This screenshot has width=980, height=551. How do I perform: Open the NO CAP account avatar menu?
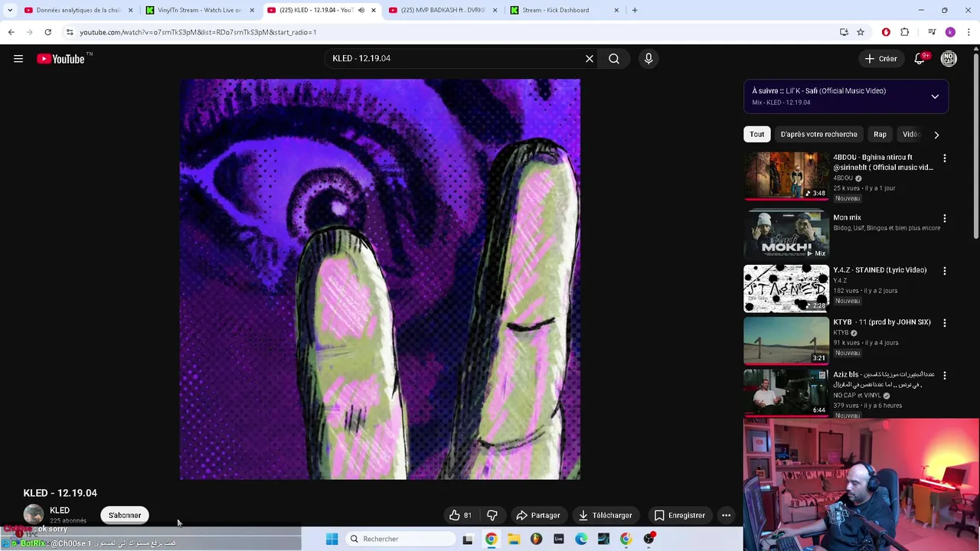[949, 59]
